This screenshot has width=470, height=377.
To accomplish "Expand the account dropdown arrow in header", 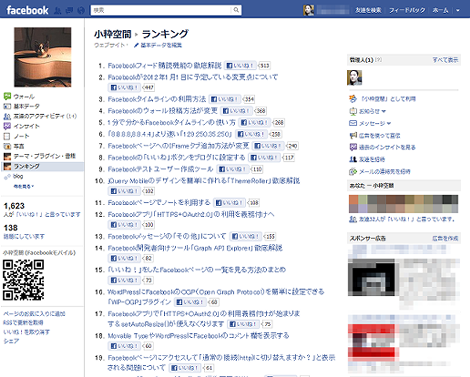I will click(458, 11).
